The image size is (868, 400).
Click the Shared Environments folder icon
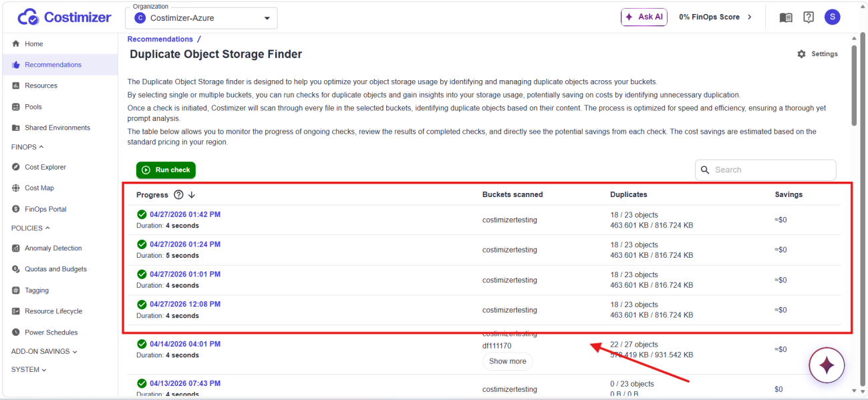[16, 128]
